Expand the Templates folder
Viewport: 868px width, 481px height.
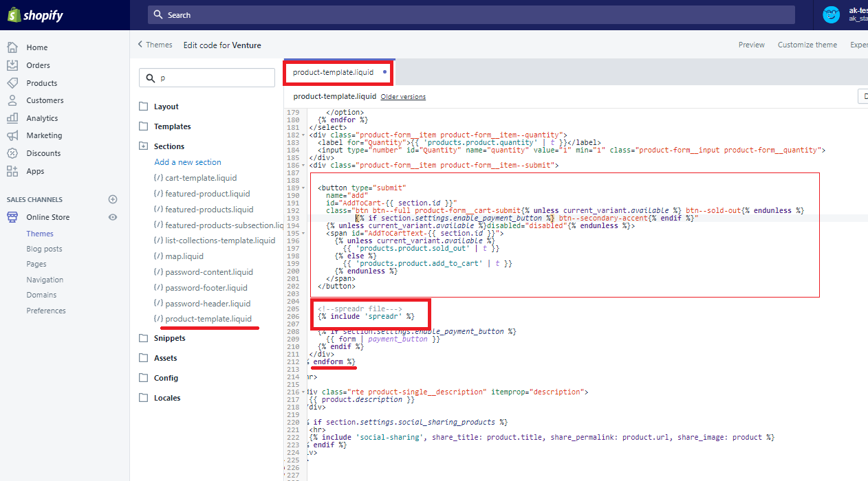(144, 126)
